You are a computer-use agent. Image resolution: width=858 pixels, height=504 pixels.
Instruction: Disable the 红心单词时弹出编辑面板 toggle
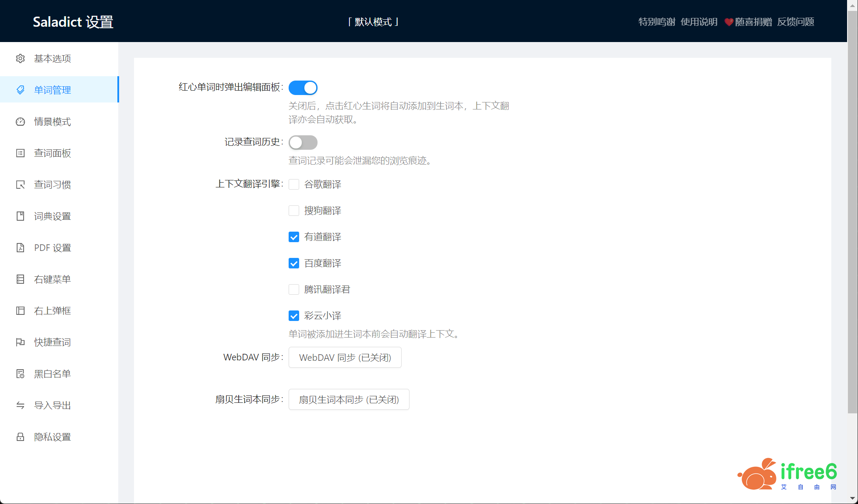(303, 87)
